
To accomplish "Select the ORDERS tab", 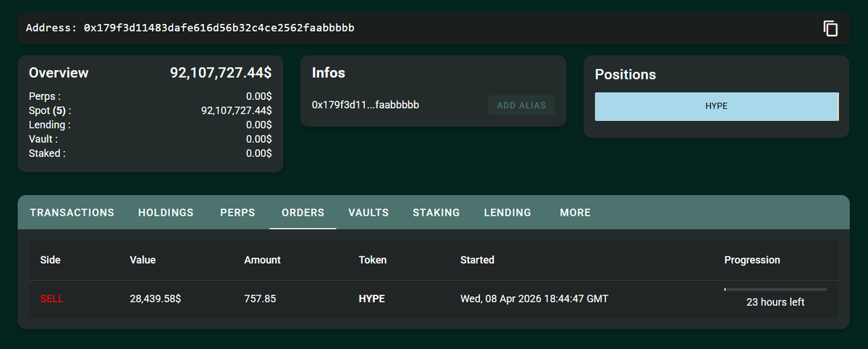I will pyautogui.click(x=303, y=213).
